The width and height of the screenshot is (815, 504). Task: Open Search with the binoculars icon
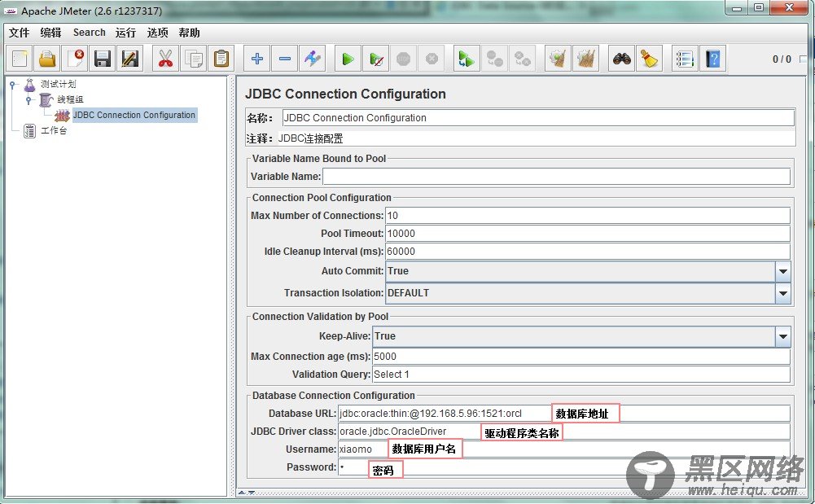[622, 58]
